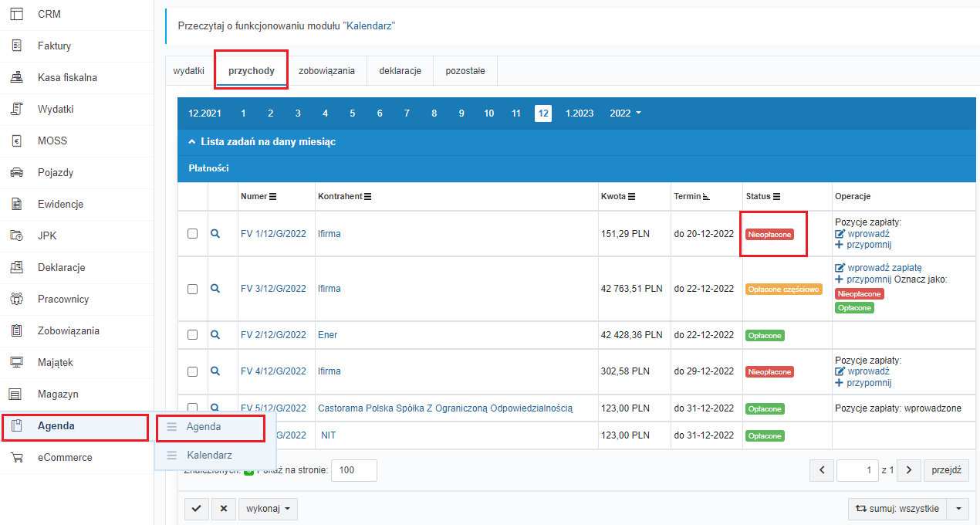This screenshot has height=525, width=980.
Task: Switch to the wydatki tab
Action: coord(189,71)
